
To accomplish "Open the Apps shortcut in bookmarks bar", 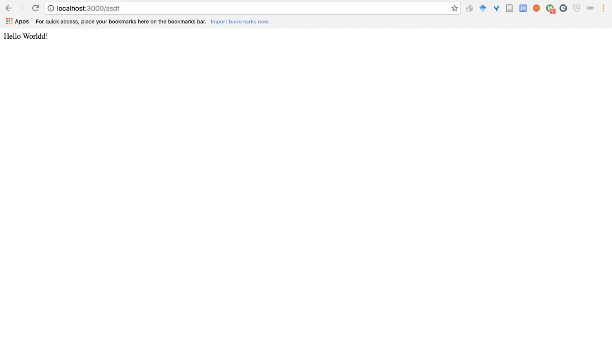I will click(x=18, y=21).
